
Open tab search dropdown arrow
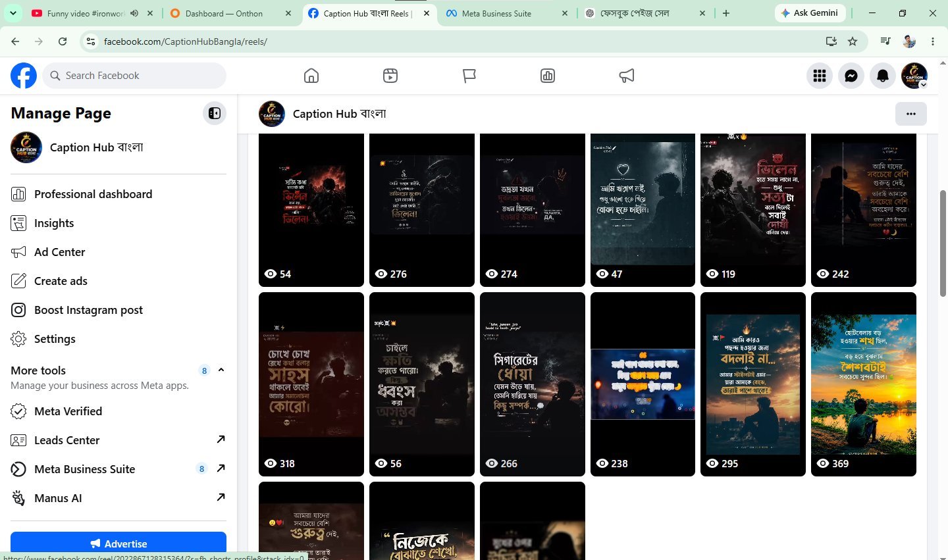13,13
